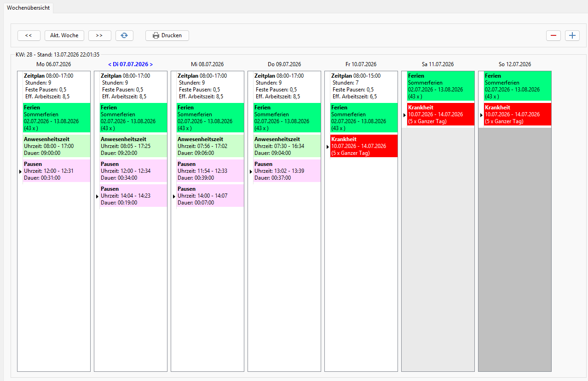Select Tuesday's Anwesenheitszeit 08:05 - 17:25 block
588x381 pixels.
[133, 146]
